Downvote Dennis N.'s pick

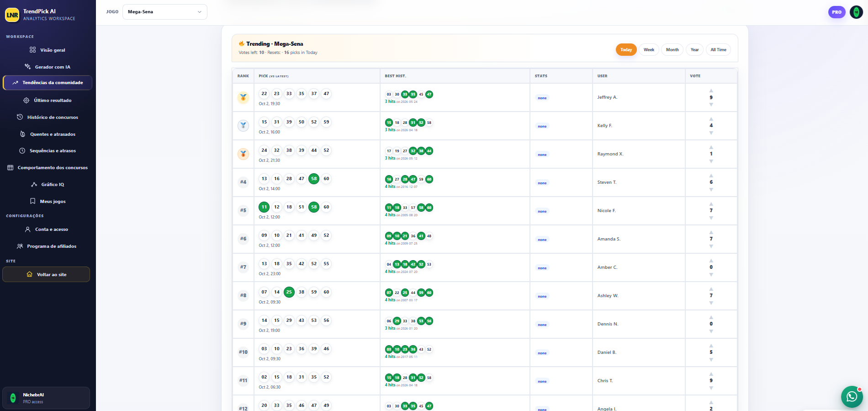[711, 331]
